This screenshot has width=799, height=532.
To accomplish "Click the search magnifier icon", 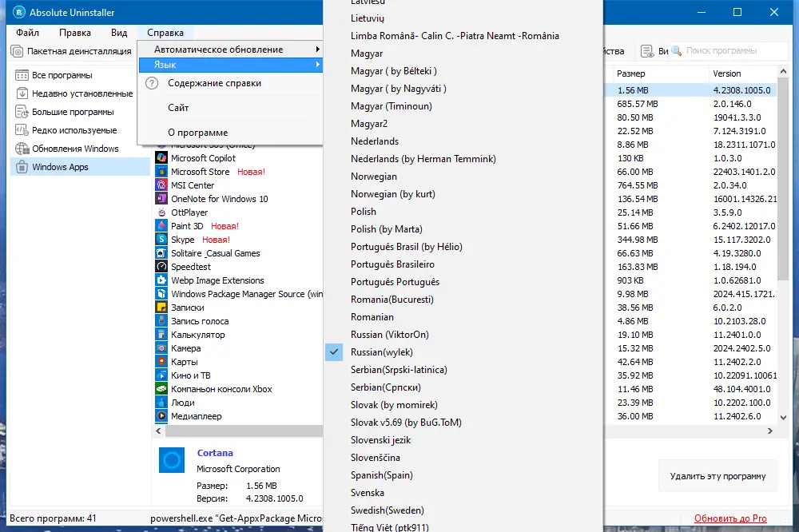I will pos(677,50).
